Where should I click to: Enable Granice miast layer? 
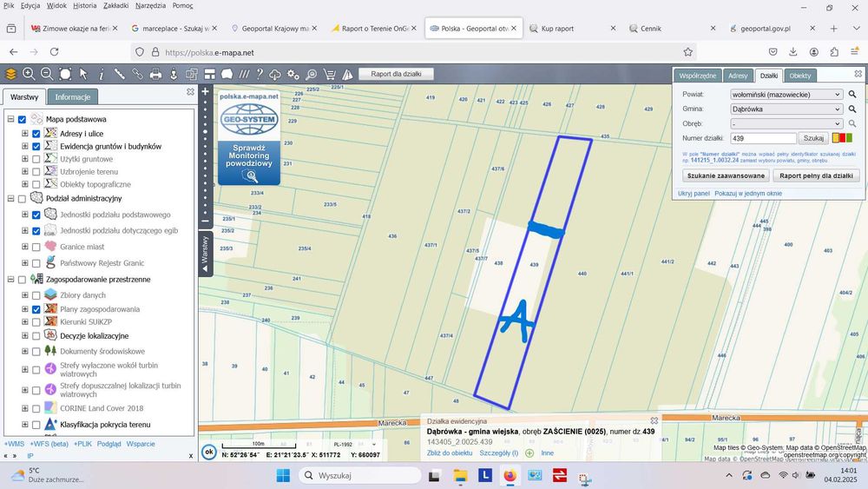(x=36, y=247)
